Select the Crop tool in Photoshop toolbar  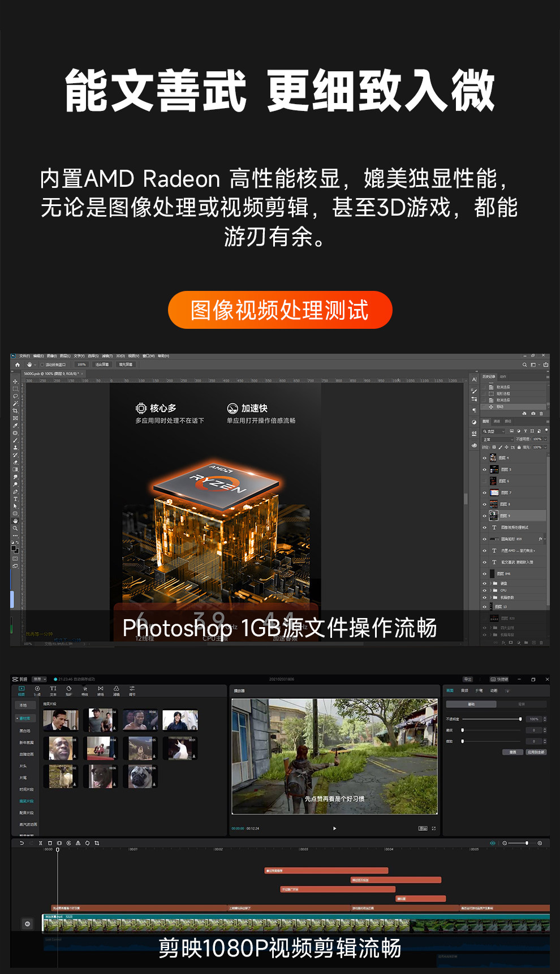click(15, 411)
